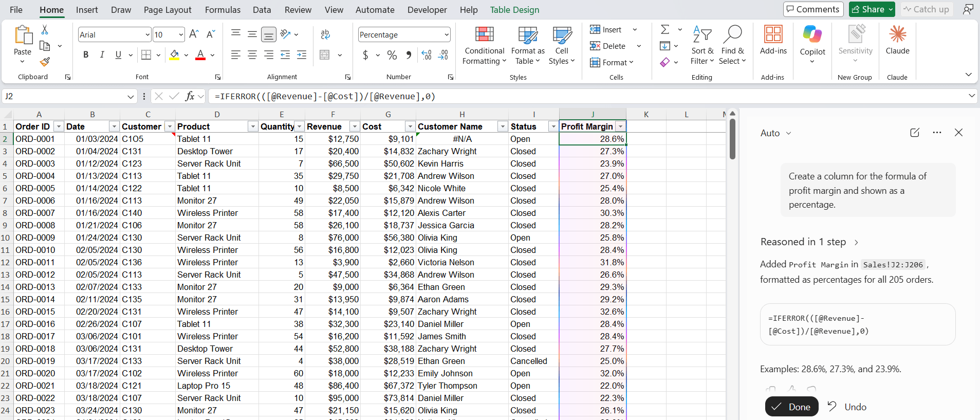980x420 pixels.
Task: Click the Copy icon
Action: (45, 46)
